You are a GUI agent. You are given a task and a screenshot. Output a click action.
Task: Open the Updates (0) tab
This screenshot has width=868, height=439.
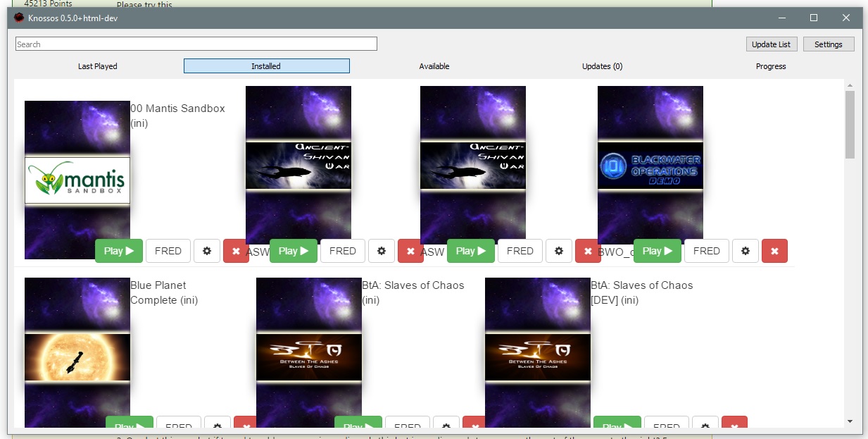coord(603,66)
